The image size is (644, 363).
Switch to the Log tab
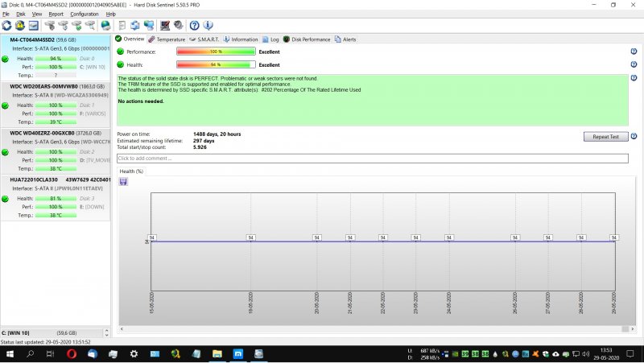[x=270, y=39]
